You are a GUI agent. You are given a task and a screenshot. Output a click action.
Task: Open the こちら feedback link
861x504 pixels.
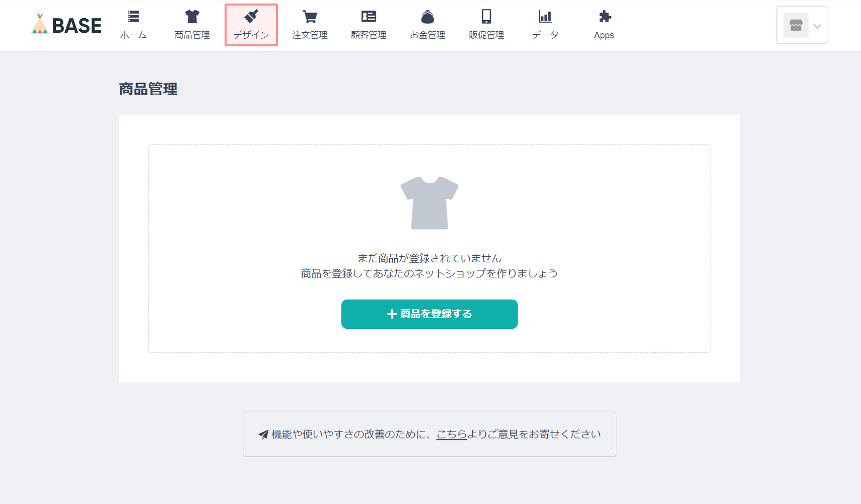coord(451,434)
